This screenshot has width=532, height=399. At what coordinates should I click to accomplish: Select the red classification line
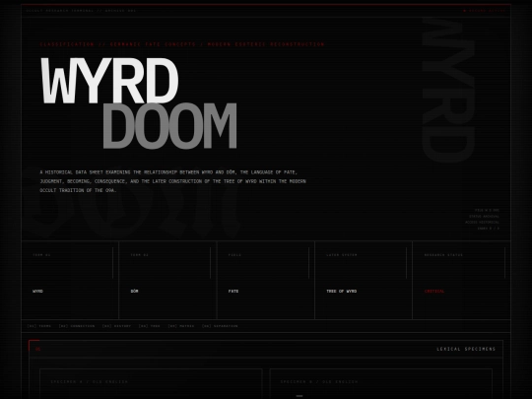pyautogui.click(x=182, y=44)
